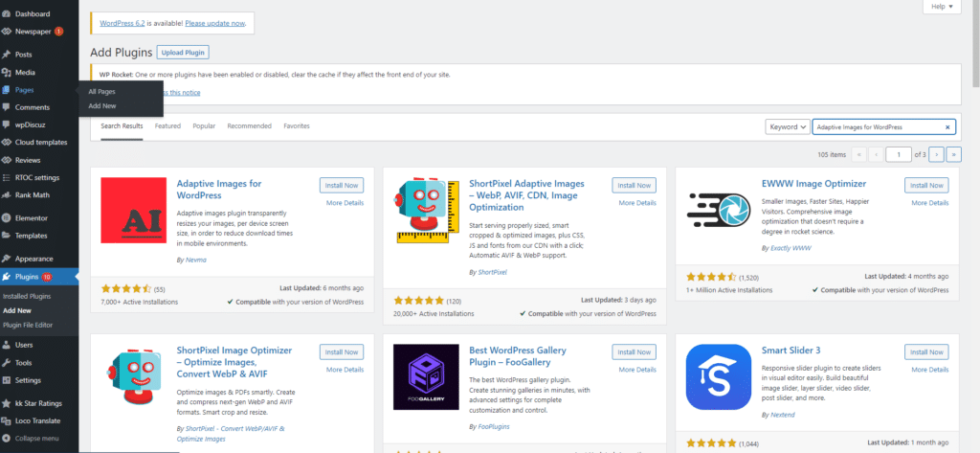
Task: Open the Exactly WWW author link
Action: 790,248
